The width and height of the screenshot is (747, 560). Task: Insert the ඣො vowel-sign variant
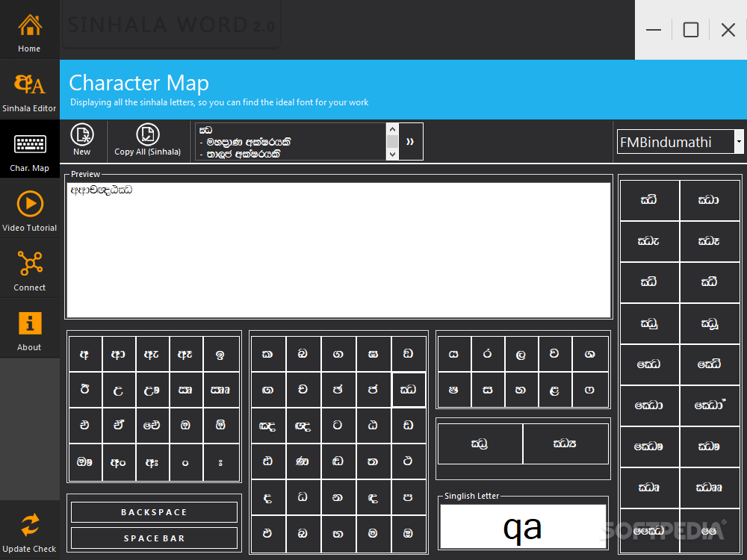[x=649, y=405]
